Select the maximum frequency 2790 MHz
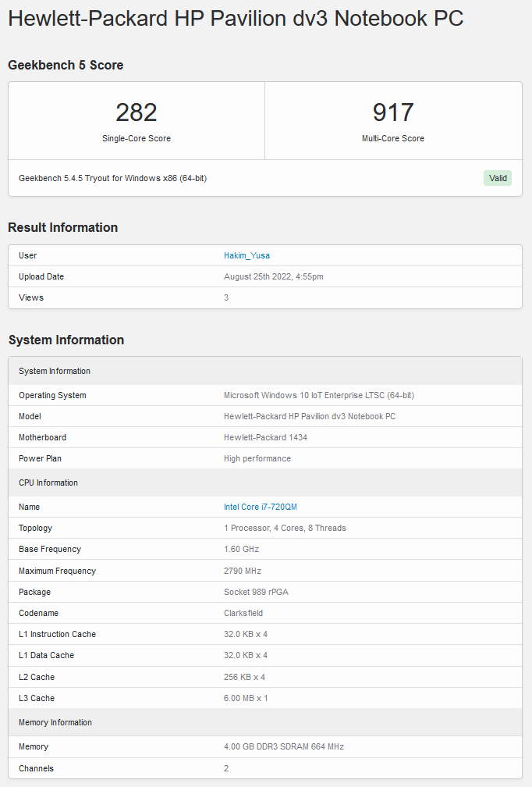 pos(242,572)
